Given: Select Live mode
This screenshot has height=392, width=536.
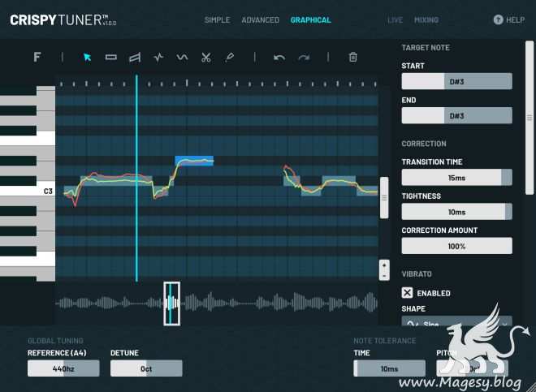Looking at the screenshot, I should click(x=395, y=20).
